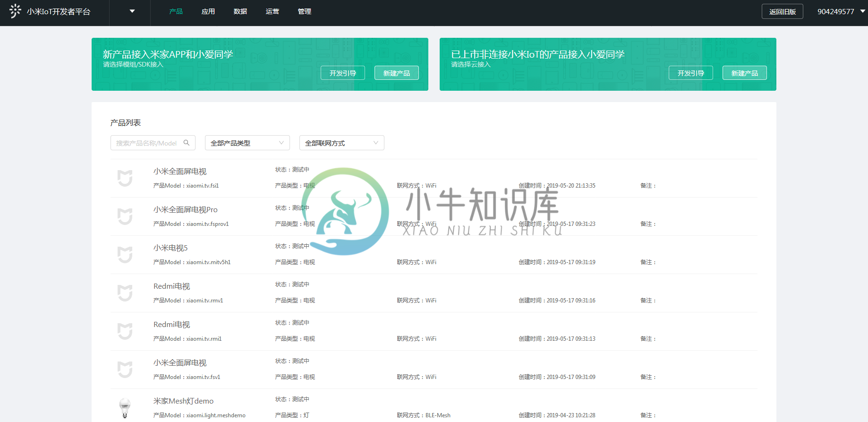
Task: Click creation time 2019-05-20 21:13:35
Action: [x=571, y=186]
